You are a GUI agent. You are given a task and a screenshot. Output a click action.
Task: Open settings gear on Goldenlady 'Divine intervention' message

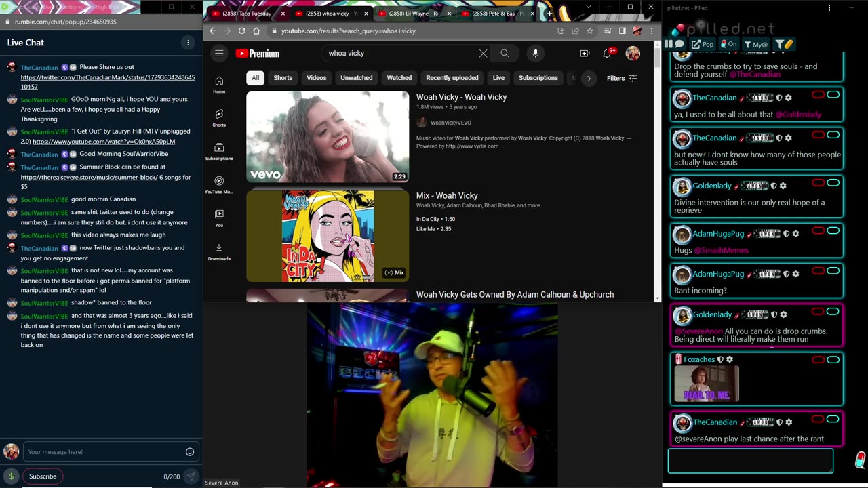click(x=783, y=186)
